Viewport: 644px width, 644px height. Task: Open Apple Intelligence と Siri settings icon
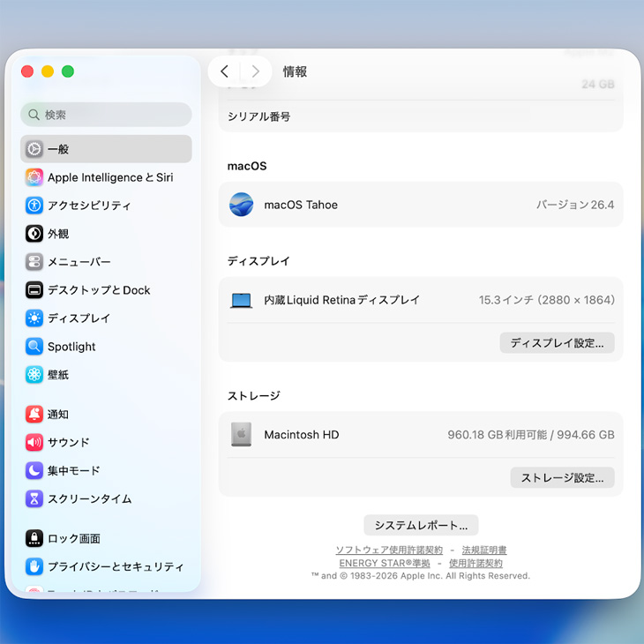coord(34,177)
